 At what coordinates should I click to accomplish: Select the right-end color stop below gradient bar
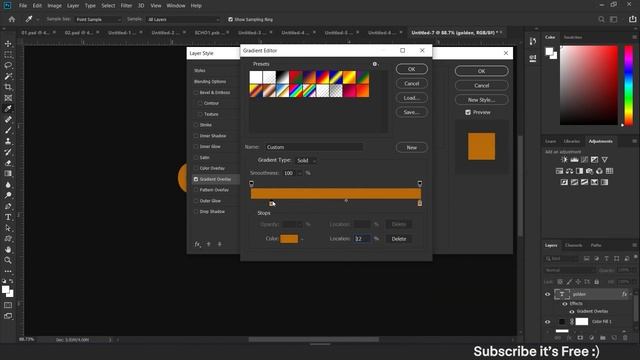tap(420, 203)
